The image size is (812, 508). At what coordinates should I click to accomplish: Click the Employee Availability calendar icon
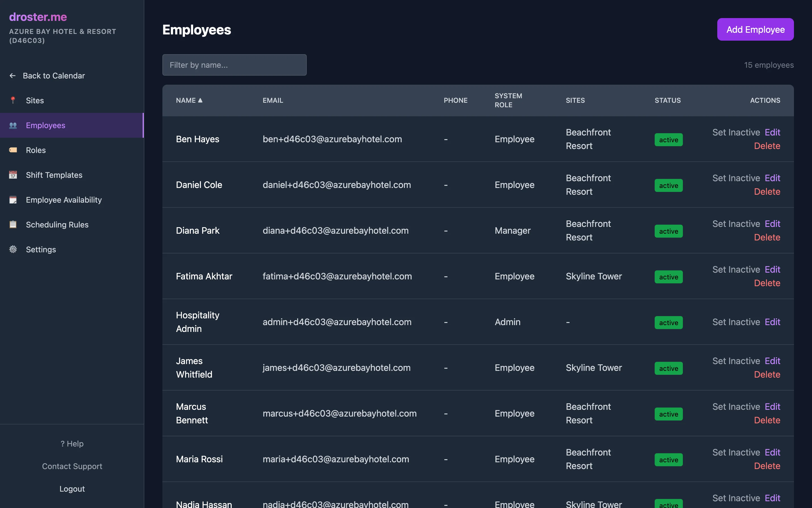tap(13, 200)
